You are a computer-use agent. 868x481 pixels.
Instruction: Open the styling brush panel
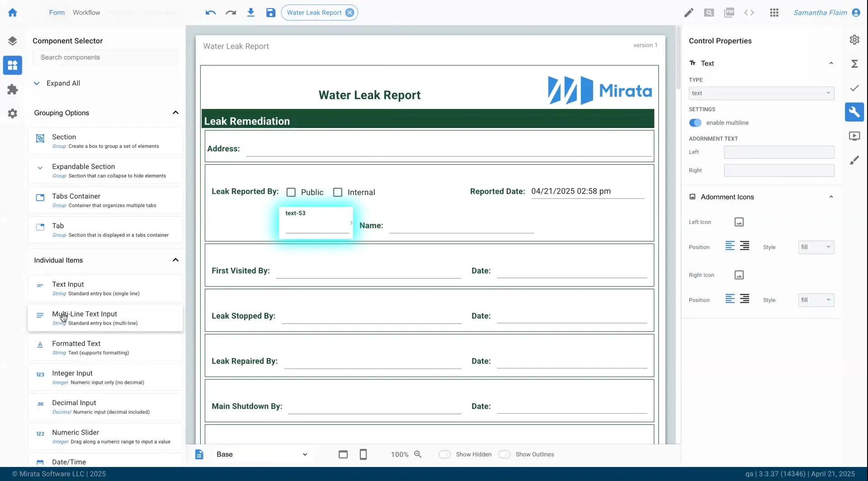pyautogui.click(x=854, y=160)
